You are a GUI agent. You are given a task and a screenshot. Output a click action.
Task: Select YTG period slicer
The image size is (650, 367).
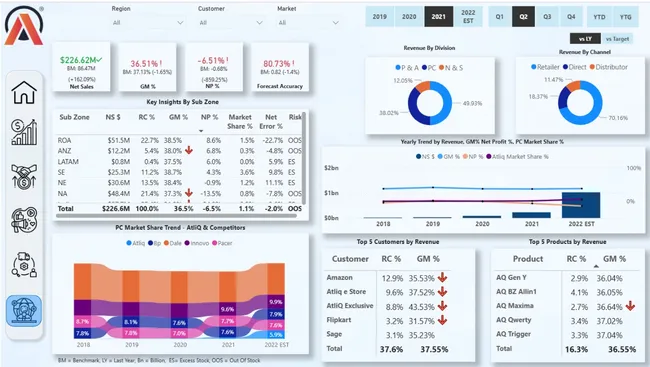point(626,17)
